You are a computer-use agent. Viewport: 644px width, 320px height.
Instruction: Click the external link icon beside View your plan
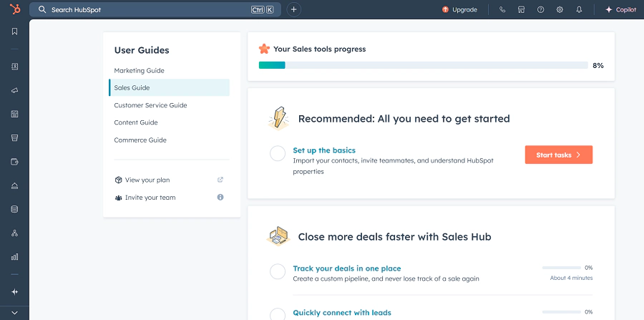pos(220,180)
